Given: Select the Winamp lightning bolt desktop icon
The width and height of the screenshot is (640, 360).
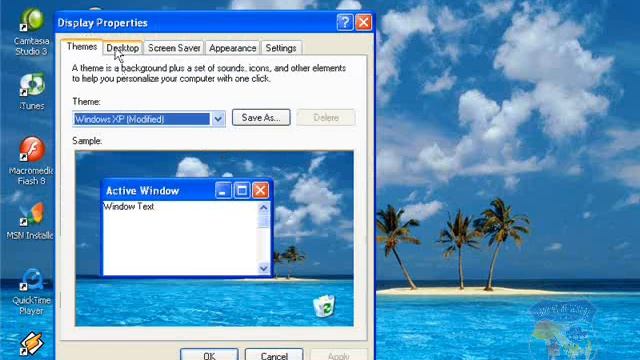Looking at the screenshot, I should coord(32,344).
